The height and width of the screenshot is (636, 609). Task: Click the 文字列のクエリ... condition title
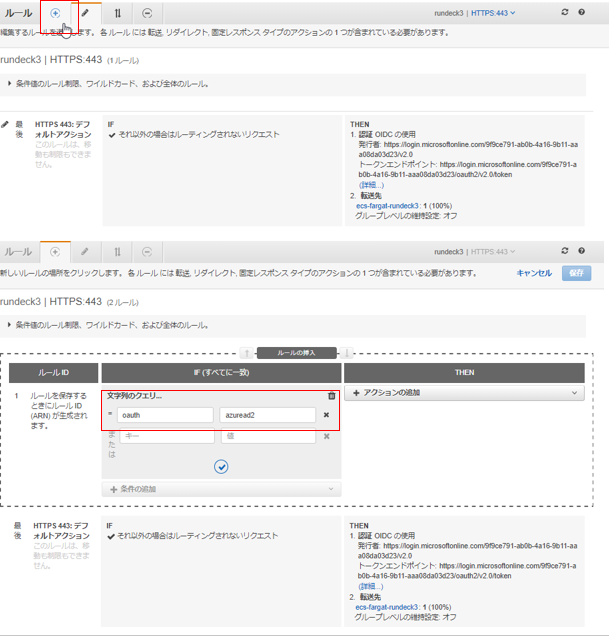coord(134,396)
